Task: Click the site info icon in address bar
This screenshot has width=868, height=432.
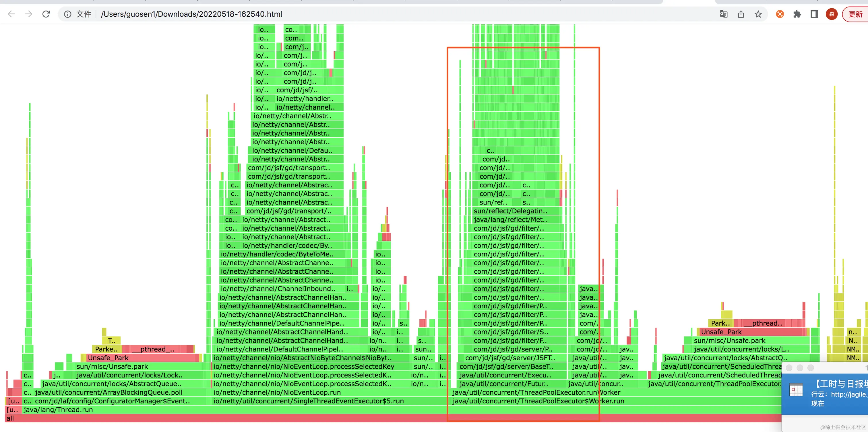Action: (67, 14)
